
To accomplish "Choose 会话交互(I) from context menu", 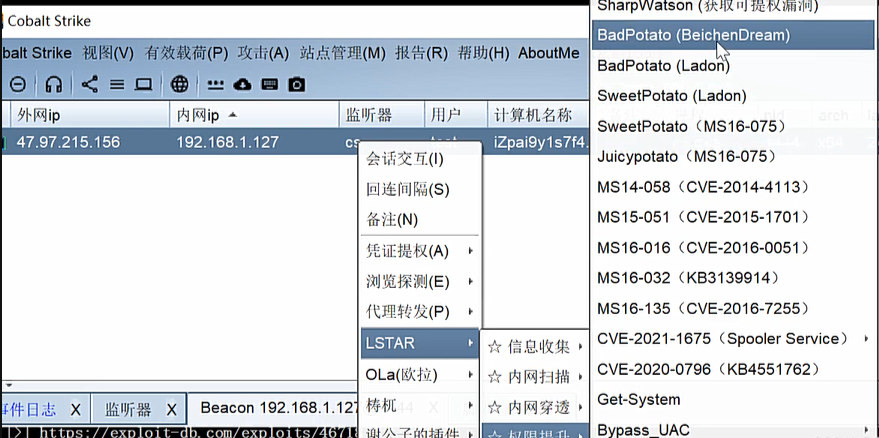I will [x=421, y=160].
